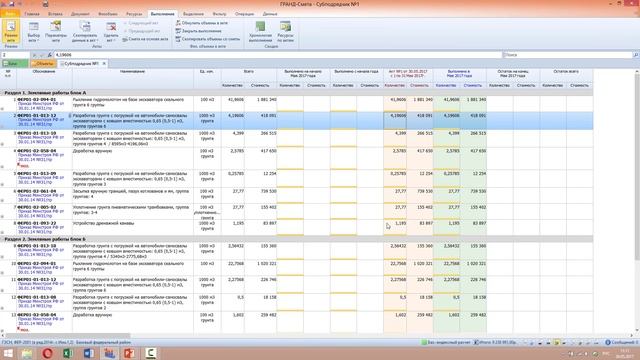Switch to the Документ ribbon tab
This screenshot has width=640, height=360.
pyautogui.click(x=80, y=14)
